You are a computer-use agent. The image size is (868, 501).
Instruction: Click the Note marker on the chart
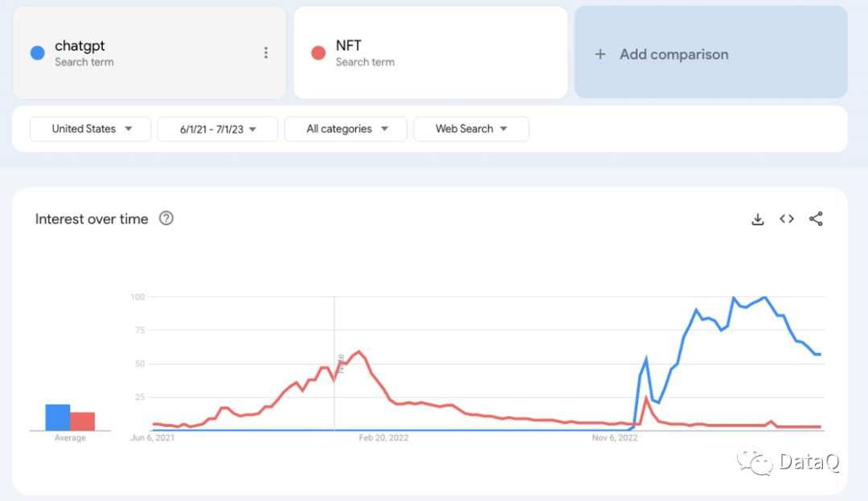tap(341, 363)
